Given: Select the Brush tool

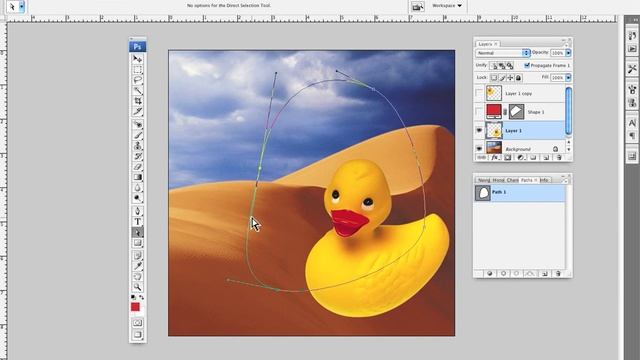Looking at the screenshot, I should pyautogui.click(x=138, y=135).
